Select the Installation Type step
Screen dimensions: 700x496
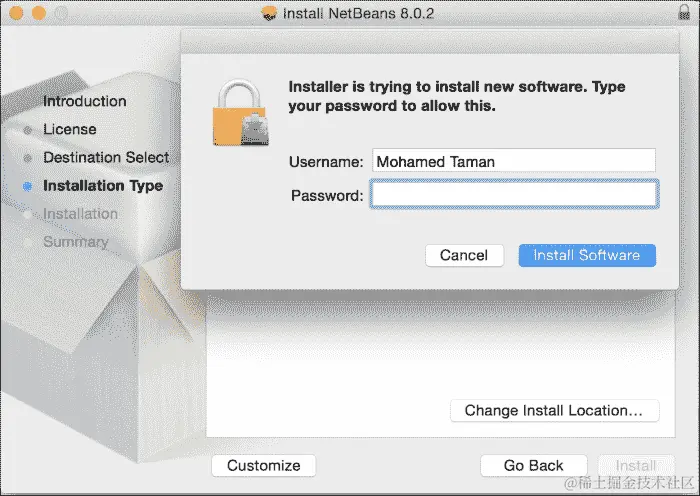click(103, 186)
